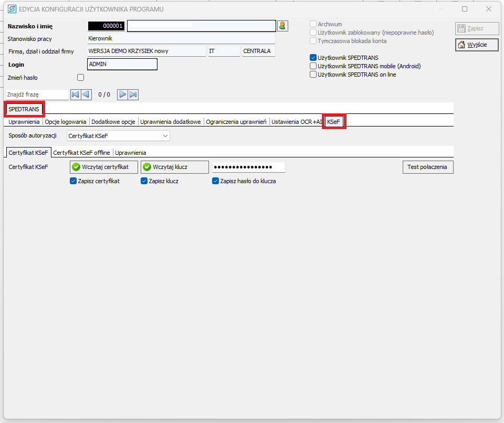Image resolution: width=504 pixels, height=423 pixels.
Task: Jump to last search result arrow
Action: tap(133, 94)
